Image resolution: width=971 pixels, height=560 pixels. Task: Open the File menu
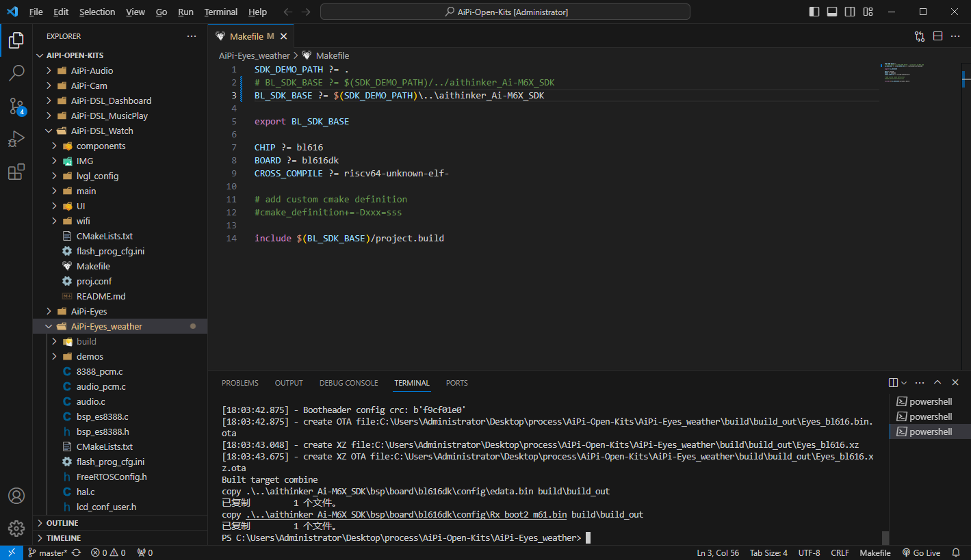pos(36,12)
